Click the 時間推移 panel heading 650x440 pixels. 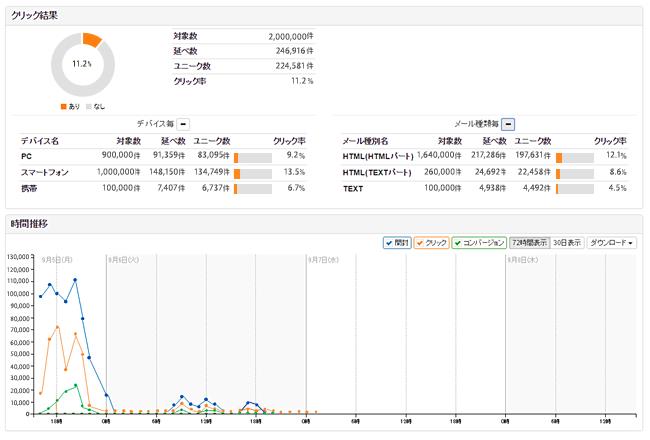29,224
